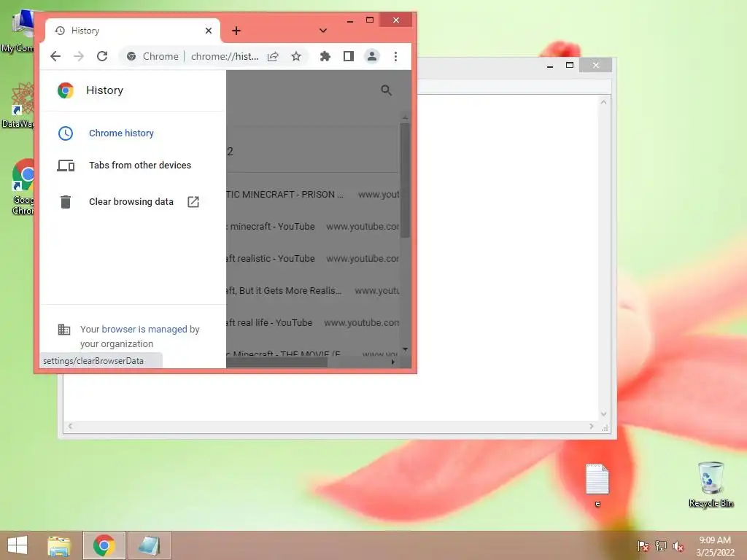Image resolution: width=747 pixels, height=560 pixels.
Task: Click the external-link icon near Clear browsing data
Action: coord(193,202)
